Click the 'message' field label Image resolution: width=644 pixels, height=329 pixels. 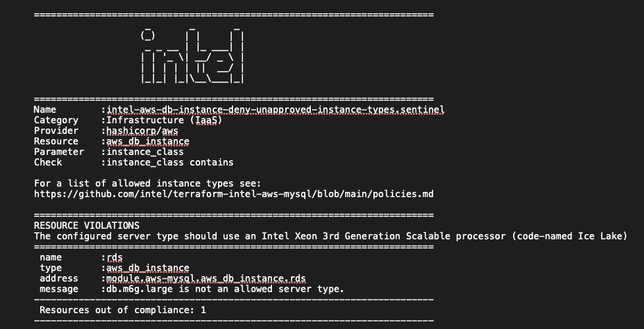[59, 289]
